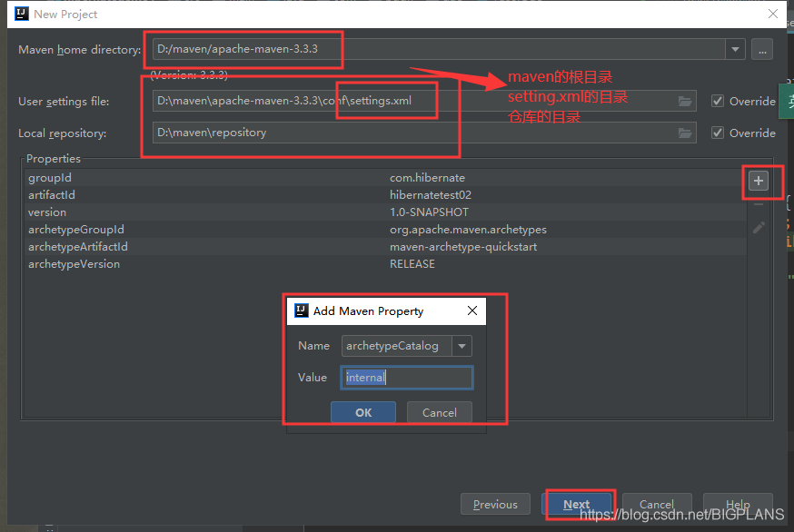Click the add Maven property plus icon
The height and width of the screenshot is (532, 794).
[758, 181]
